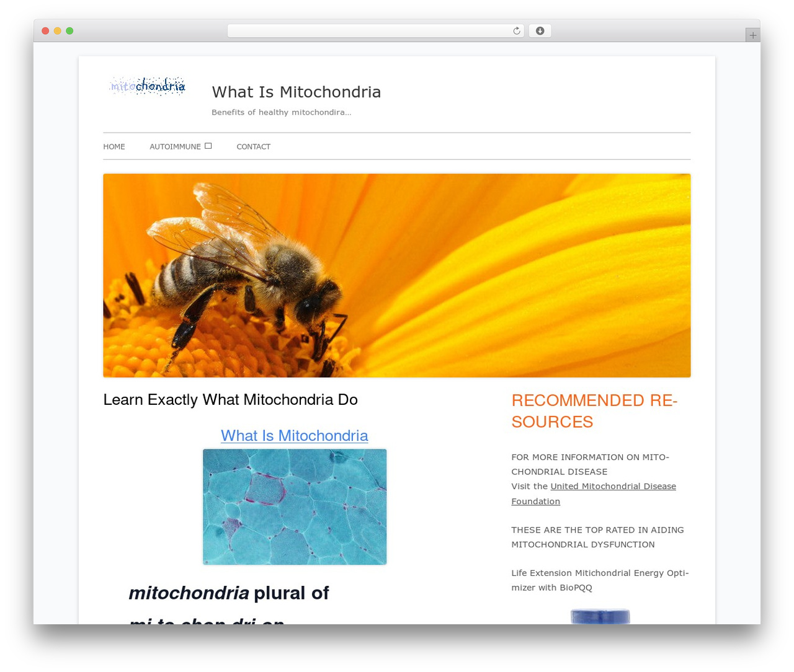Click Life Extension Energy Optimizer text
Viewport: 794px width, 672px height.
600,580
